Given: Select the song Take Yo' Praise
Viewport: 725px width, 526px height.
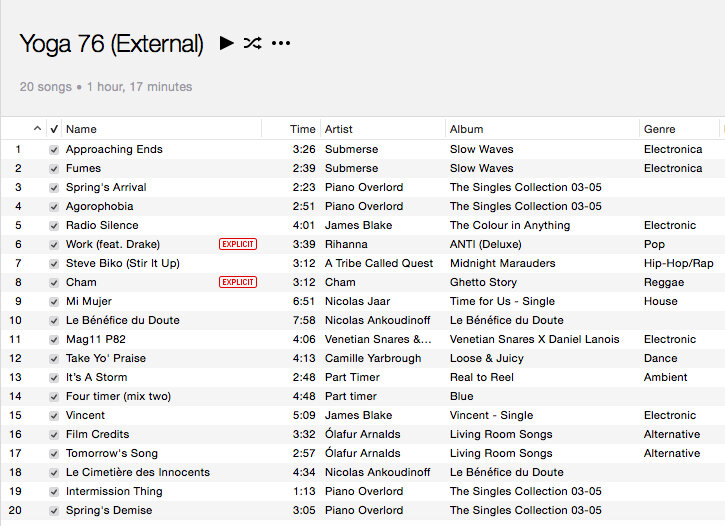Looking at the screenshot, I should 106,358.
